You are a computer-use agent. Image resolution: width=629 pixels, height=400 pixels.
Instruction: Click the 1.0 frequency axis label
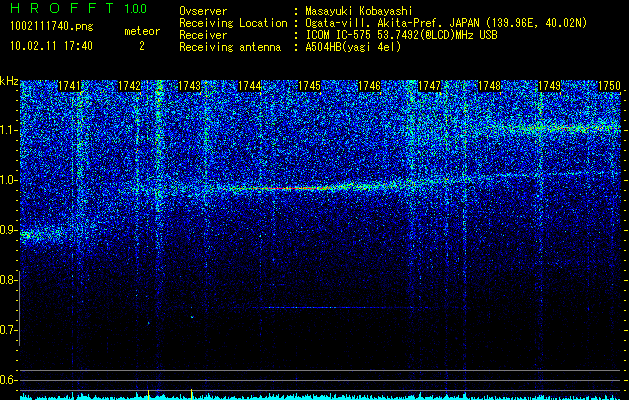click(x=8, y=180)
